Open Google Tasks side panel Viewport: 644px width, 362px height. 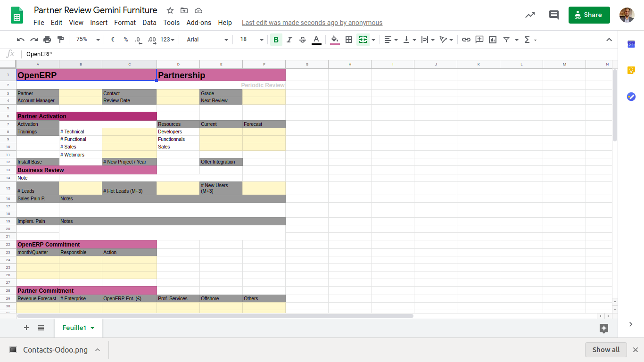[x=631, y=96]
